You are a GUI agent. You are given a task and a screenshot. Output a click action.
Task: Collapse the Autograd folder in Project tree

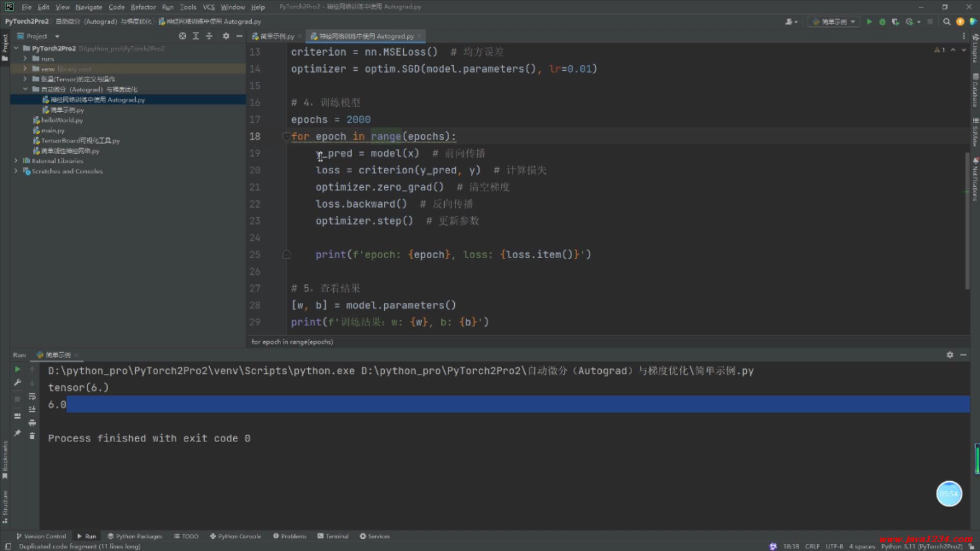pos(25,89)
